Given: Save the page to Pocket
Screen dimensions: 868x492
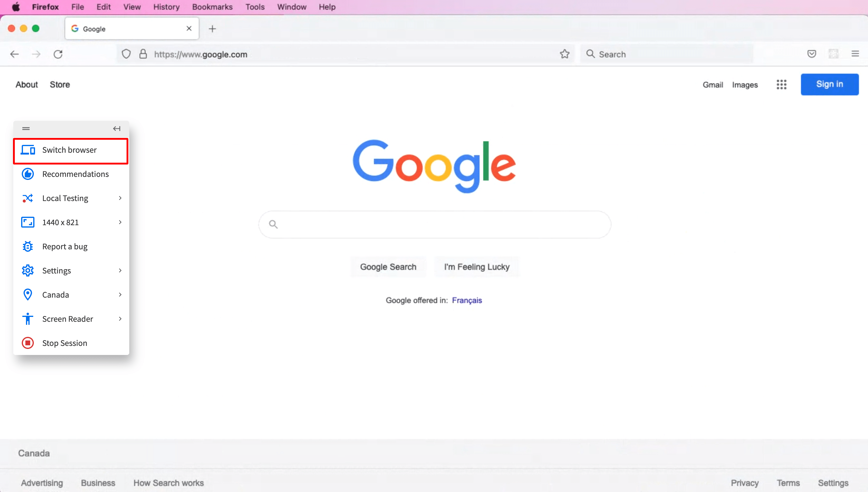Looking at the screenshot, I should (812, 54).
